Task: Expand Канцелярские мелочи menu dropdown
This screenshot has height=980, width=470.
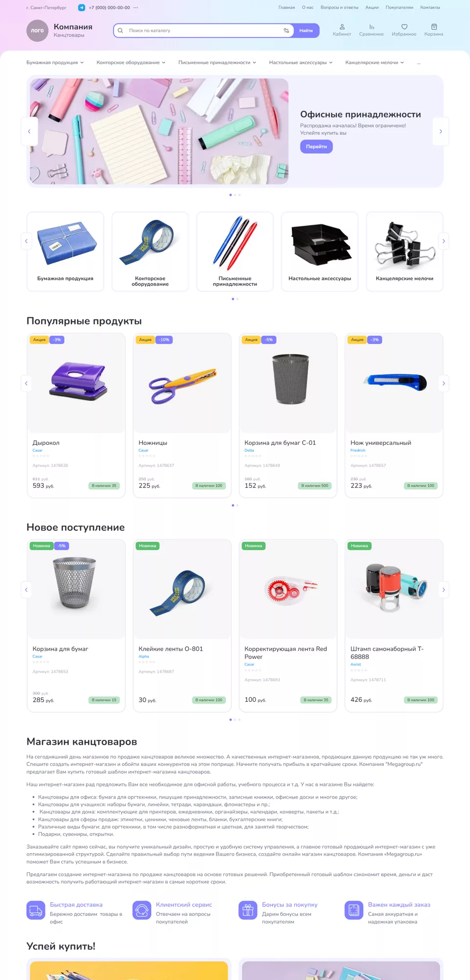Action: [375, 63]
